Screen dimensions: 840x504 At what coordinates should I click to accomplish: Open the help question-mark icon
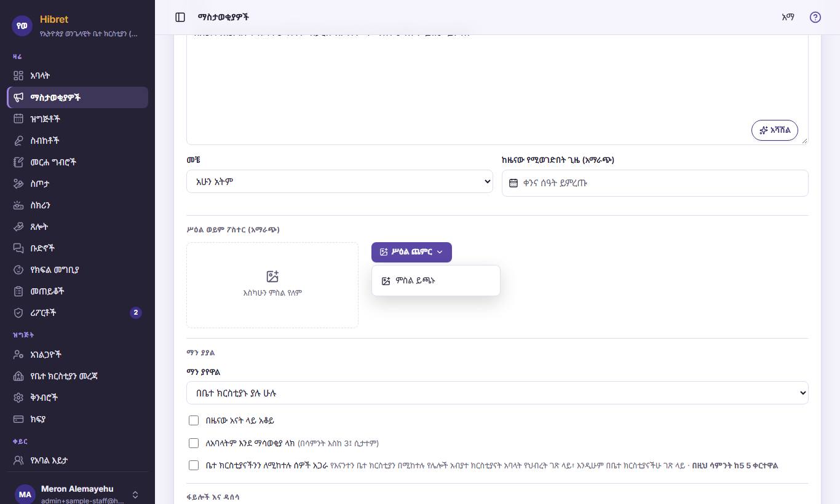pos(815,17)
